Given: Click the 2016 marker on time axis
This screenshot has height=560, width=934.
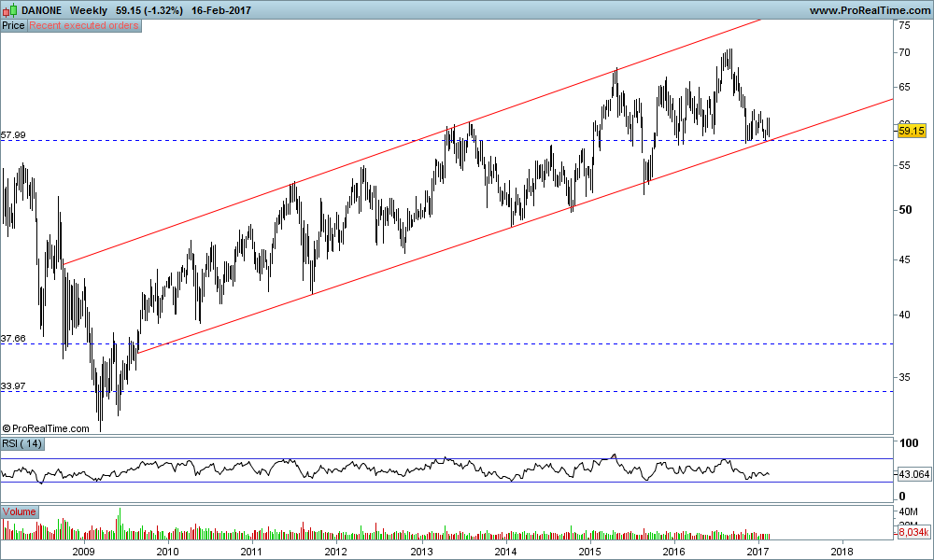Looking at the screenshot, I should [673, 551].
